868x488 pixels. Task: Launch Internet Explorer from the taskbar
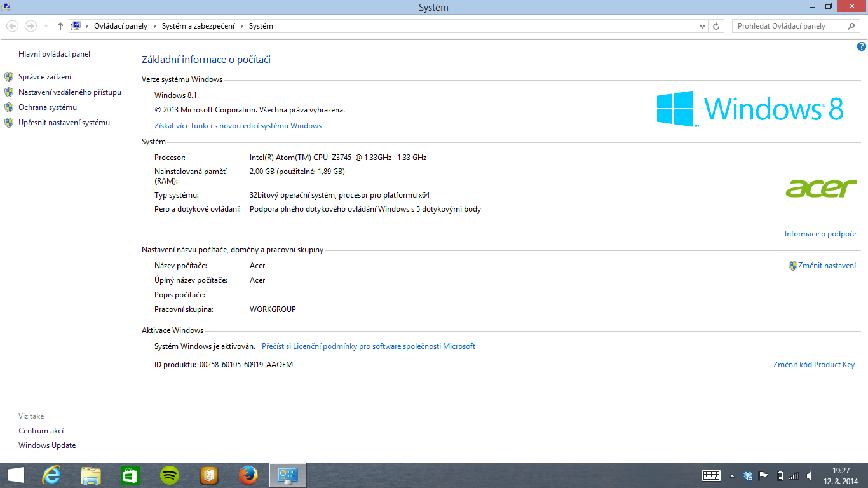click(x=51, y=475)
